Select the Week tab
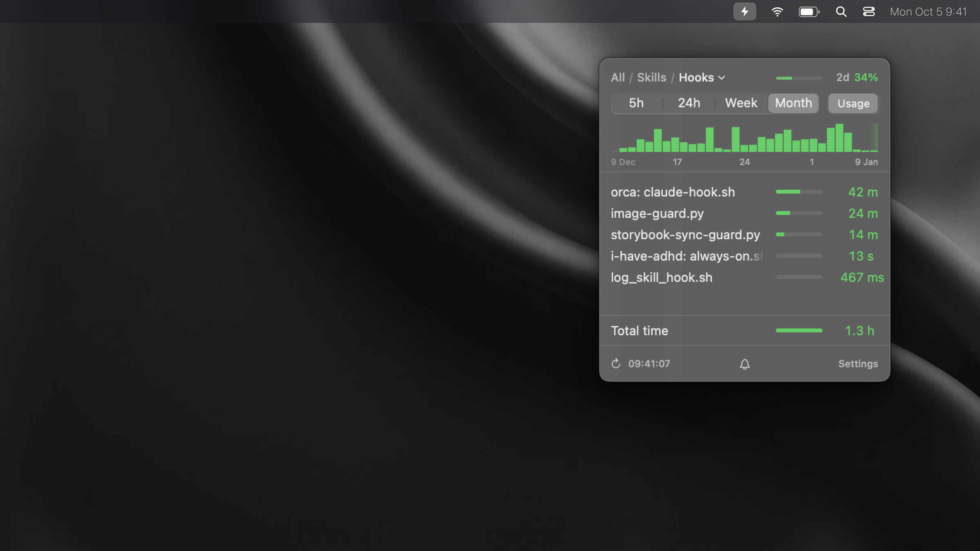 [741, 103]
